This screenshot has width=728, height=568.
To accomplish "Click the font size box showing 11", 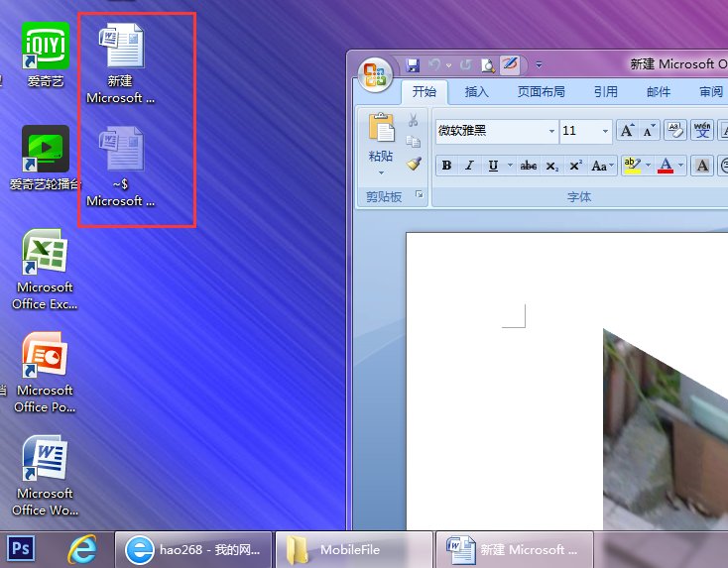I will [579, 131].
